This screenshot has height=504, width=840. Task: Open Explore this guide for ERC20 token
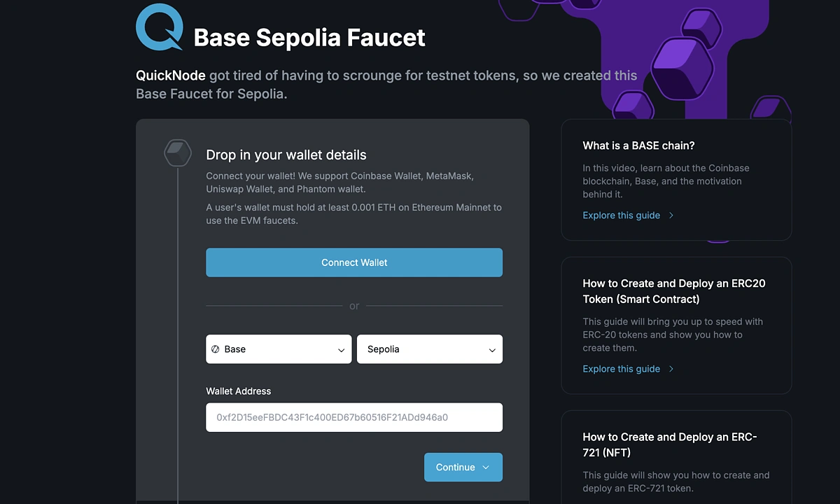click(x=621, y=369)
